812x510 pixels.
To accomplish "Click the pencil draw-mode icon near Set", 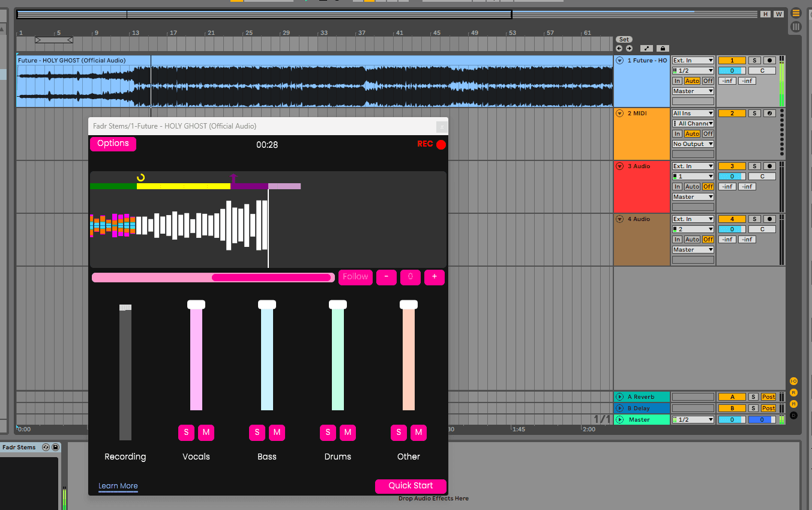I will coord(646,48).
